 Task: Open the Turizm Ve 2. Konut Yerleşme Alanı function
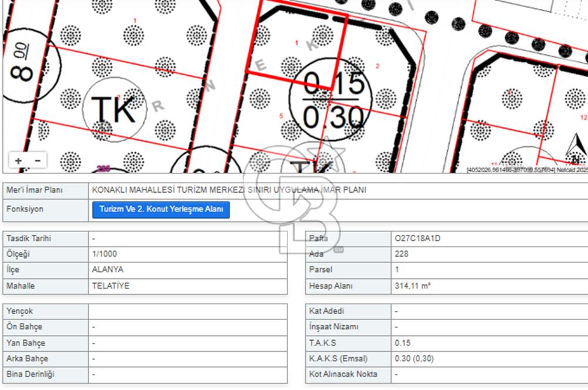pyautogui.click(x=161, y=210)
